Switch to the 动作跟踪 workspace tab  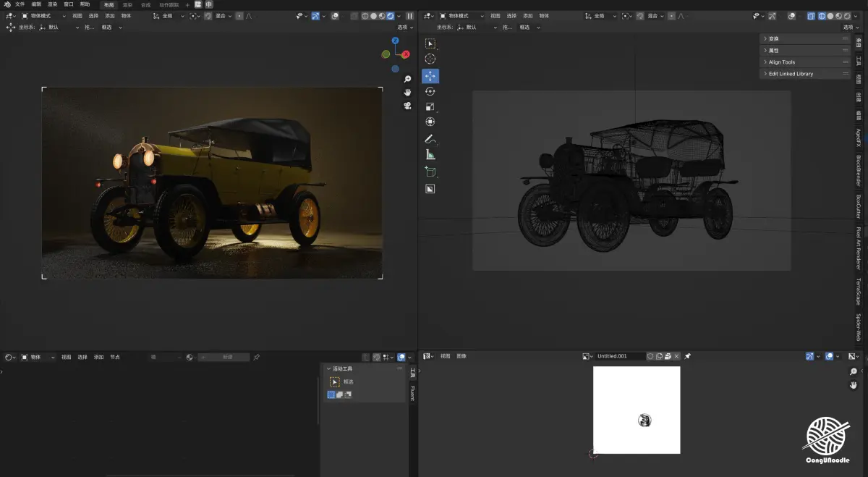point(169,4)
